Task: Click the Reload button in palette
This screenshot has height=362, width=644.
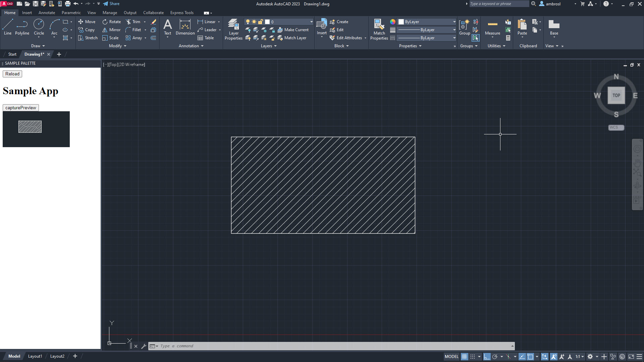Action: pyautogui.click(x=12, y=74)
